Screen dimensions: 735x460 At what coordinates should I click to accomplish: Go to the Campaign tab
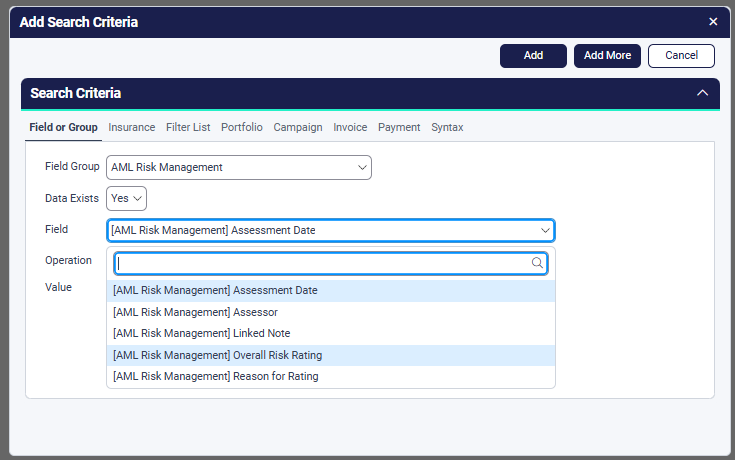[298, 128]
